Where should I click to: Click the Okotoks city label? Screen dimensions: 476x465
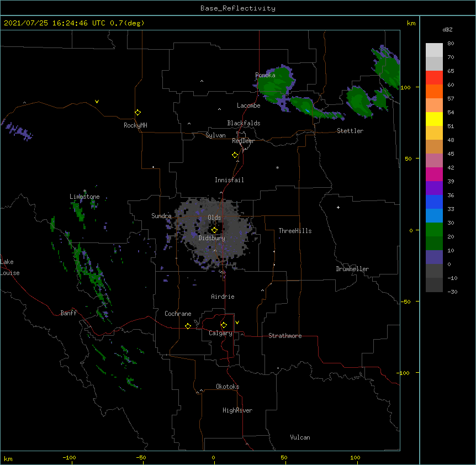(x=228, y=387)
